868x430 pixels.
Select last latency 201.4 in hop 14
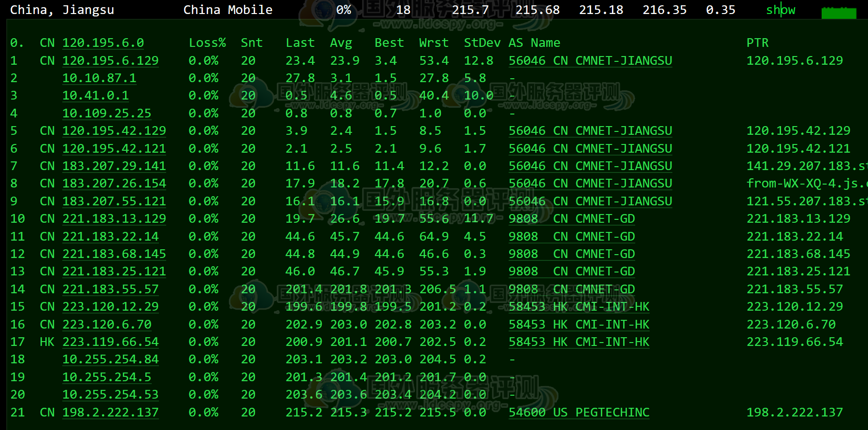tap(304, 289)
